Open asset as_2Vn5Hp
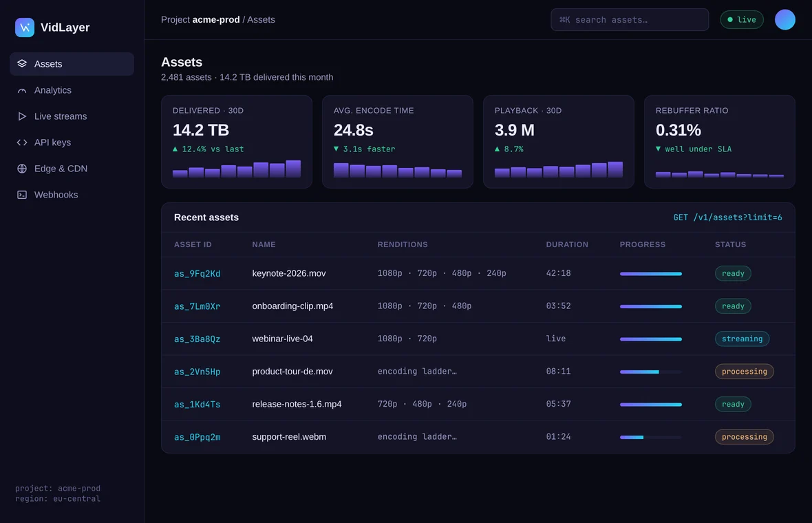Image resolution: width=812 pixels, height=523 pixels. [197, 372]
